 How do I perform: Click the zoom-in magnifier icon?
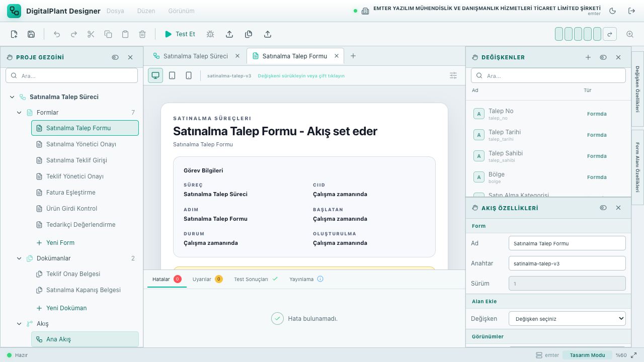630,34
